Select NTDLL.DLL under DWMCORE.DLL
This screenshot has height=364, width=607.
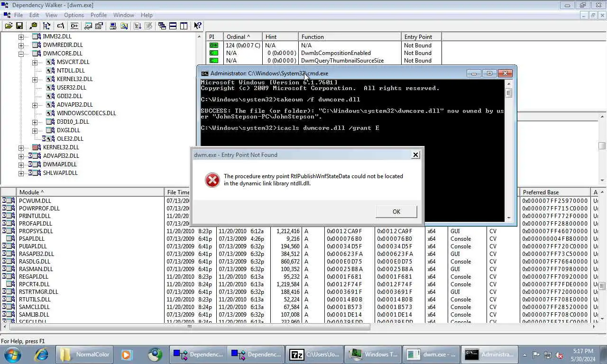(71, 71)
